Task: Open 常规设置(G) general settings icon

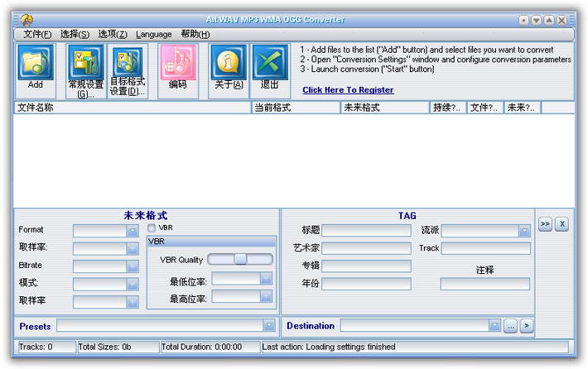Action: coord(86,62)
